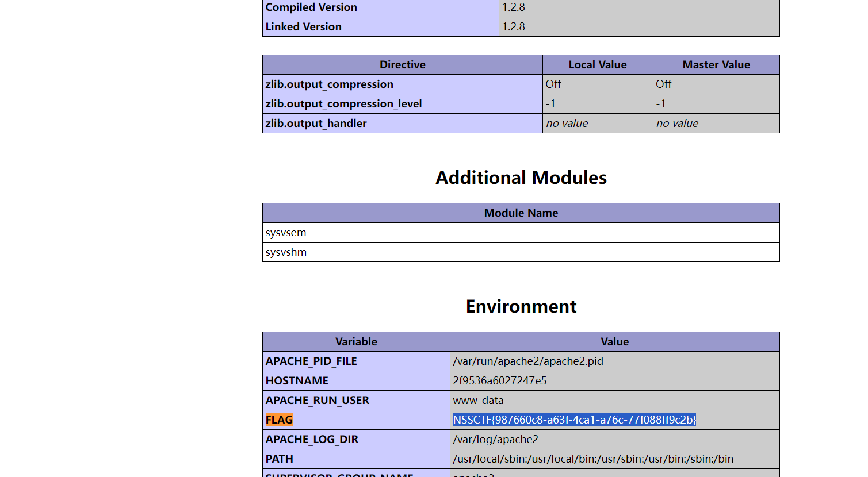This screenshot has width=868, height=477.
Task: Click the APACHE_PID_FILE path value
Action: [527, 361]
